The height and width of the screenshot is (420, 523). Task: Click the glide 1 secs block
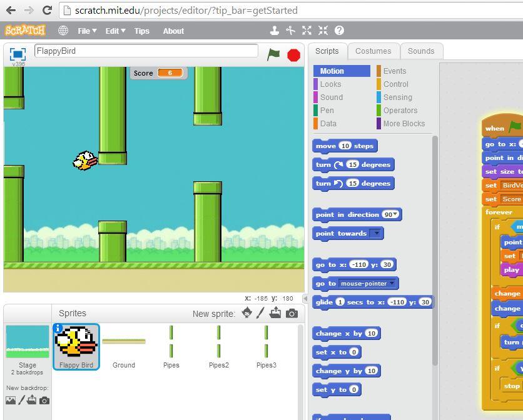373,302
